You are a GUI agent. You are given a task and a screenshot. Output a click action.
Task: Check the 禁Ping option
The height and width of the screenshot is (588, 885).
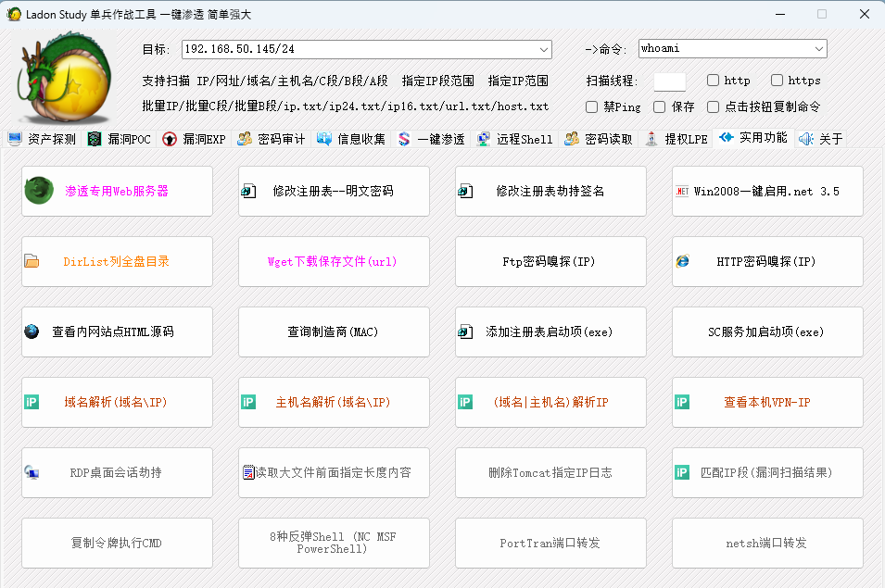tap(591, 106)
